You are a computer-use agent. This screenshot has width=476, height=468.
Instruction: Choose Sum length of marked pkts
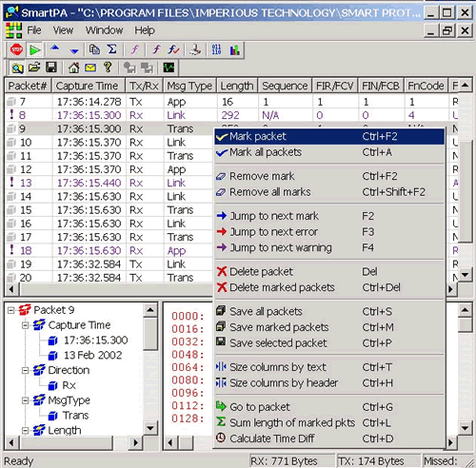(x=329, y=423)
